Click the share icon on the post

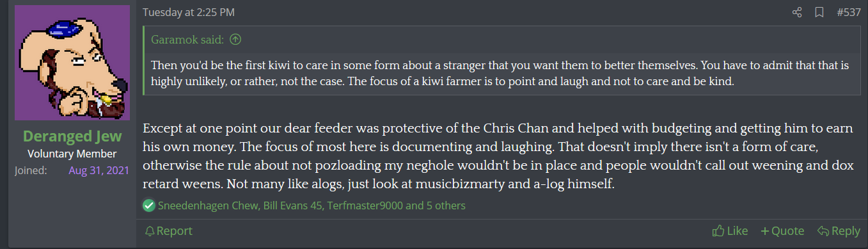click(x=797, y=12)
